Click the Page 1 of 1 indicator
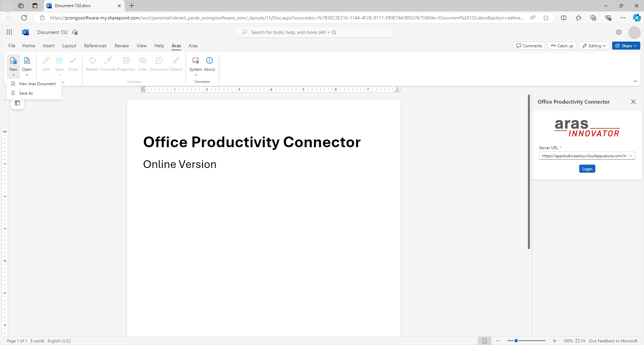The image size is (644, 345). click(17, 341)
